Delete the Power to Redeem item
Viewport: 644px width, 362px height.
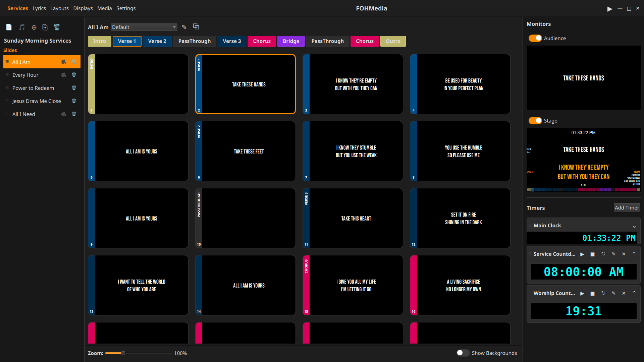pos(74,88)
